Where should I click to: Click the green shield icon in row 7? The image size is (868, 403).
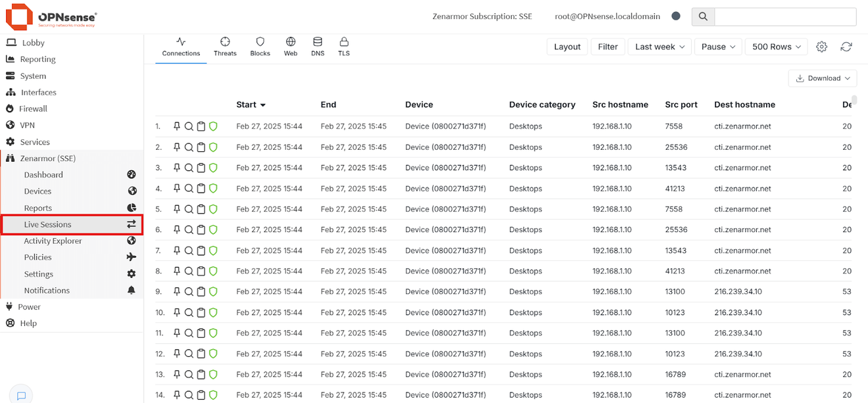pos(213,250)
